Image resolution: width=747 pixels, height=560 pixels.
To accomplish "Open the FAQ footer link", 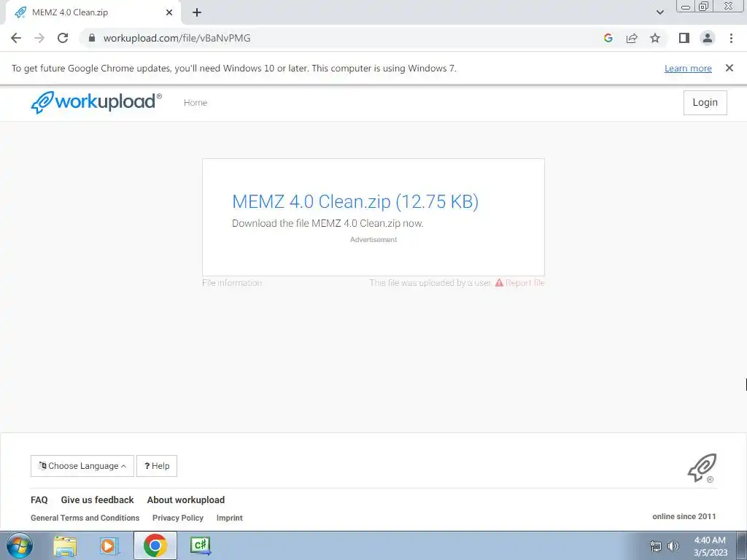I will tap(39, 500).
